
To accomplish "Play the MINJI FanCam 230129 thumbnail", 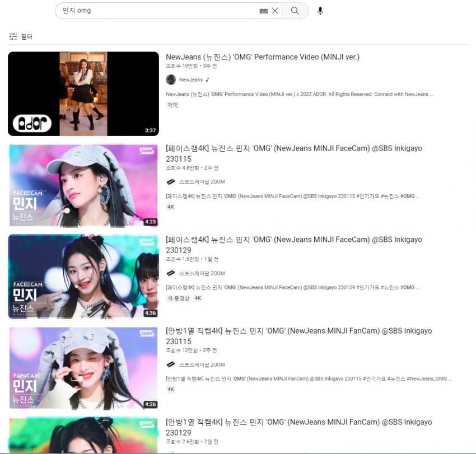I will pos(83,436).
